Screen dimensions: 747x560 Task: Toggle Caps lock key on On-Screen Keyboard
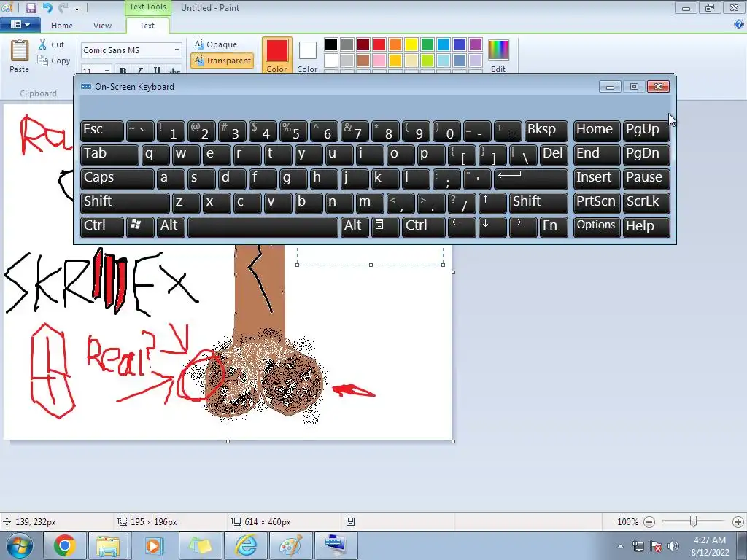pyautogui.click(x=117, y=178)
